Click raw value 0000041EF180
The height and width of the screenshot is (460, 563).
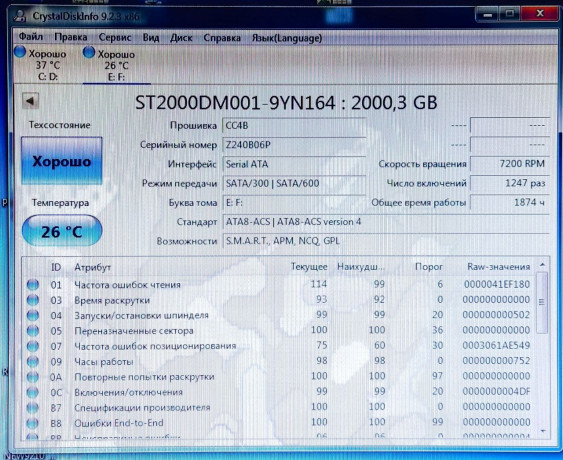pyautogui.click(x=497, y=284)
